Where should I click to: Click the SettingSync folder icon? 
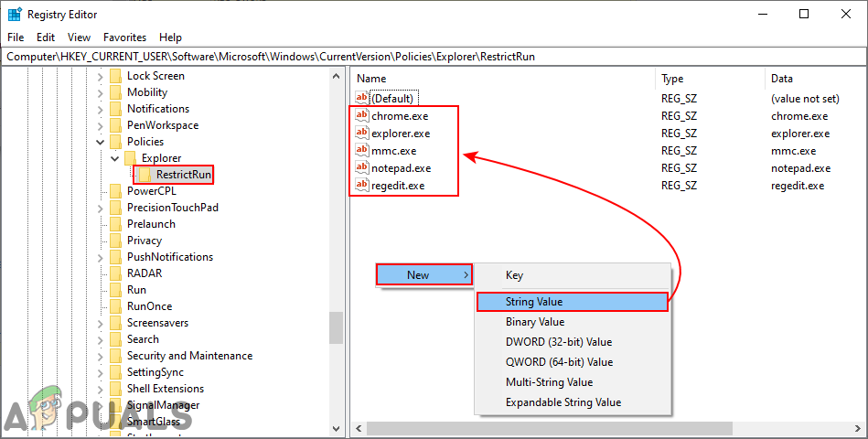tap(115, 372)
